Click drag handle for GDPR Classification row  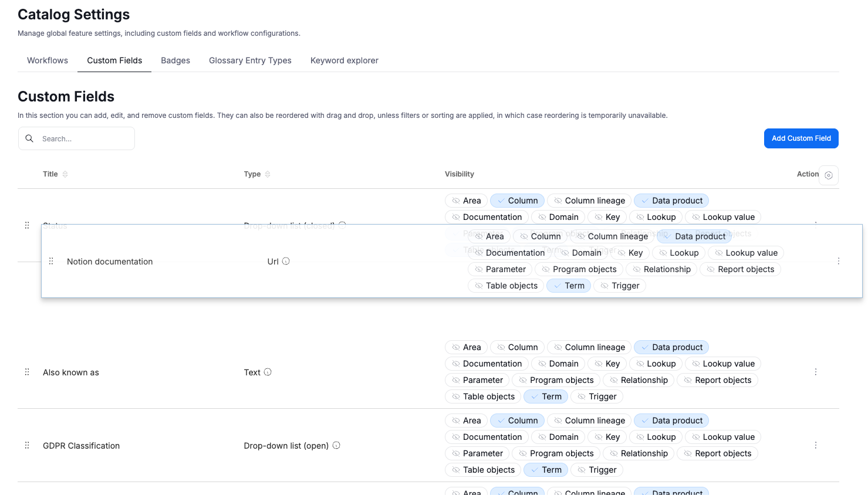point(27,446)
